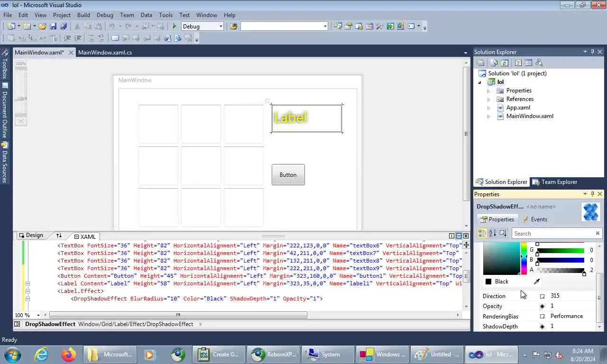This screenshot has height=364, width=607.
Task: Toggle the Opacity property marker diamond
Action: pyautogui.click(x=543, y=306)
